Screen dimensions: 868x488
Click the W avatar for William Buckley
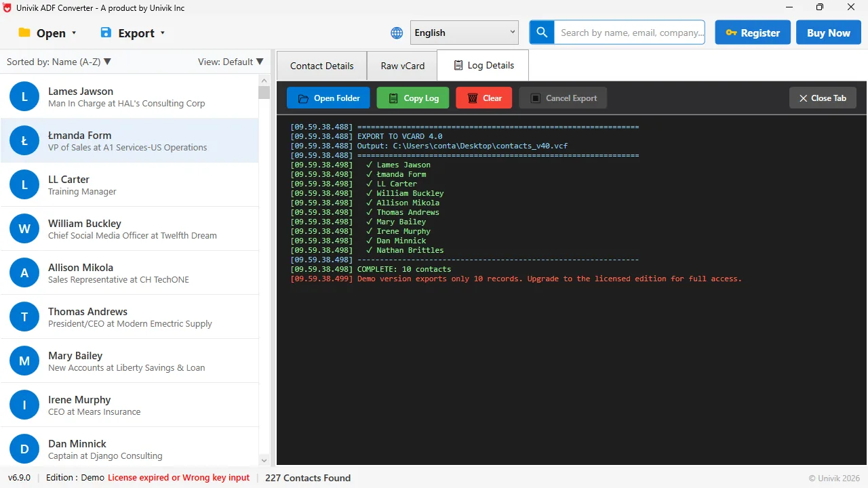(x=24, y=229)
